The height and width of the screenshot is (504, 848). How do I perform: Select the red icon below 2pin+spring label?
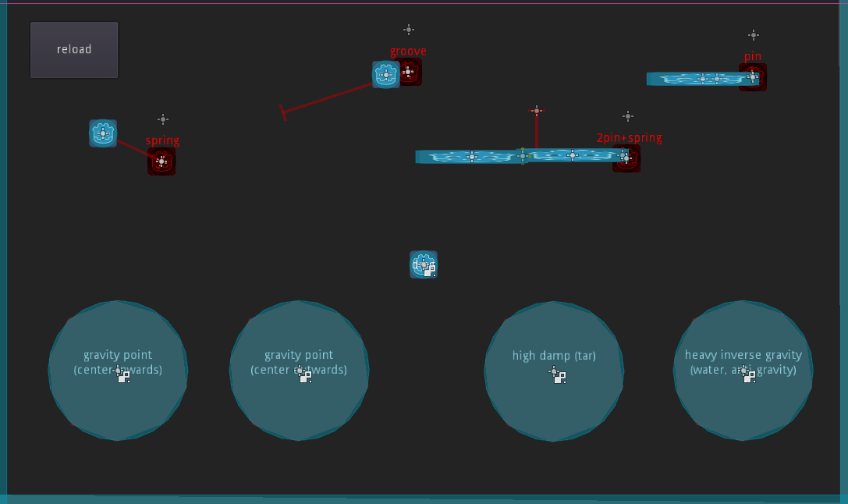point(626,158)
